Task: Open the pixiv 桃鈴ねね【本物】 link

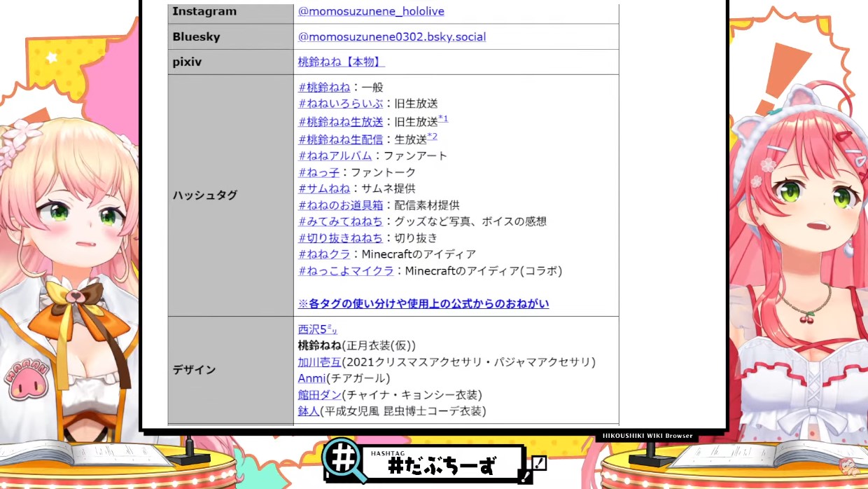Action: click(x=341, y=62)
